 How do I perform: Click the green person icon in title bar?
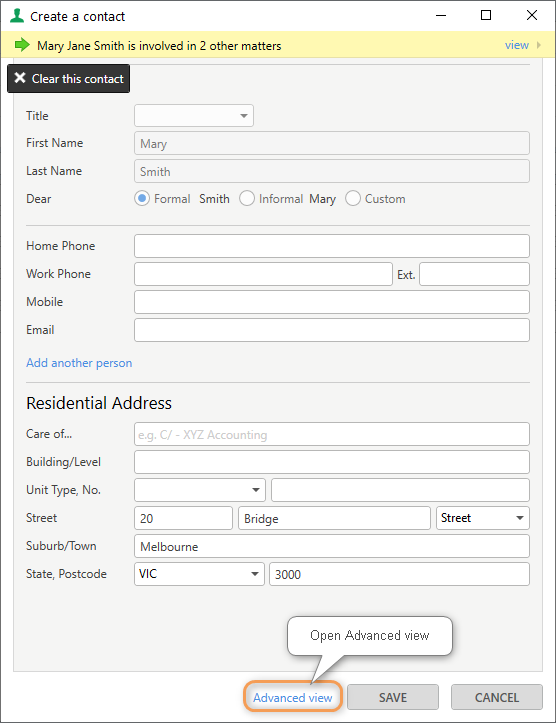pyautogui.click(x=17, y=16)
